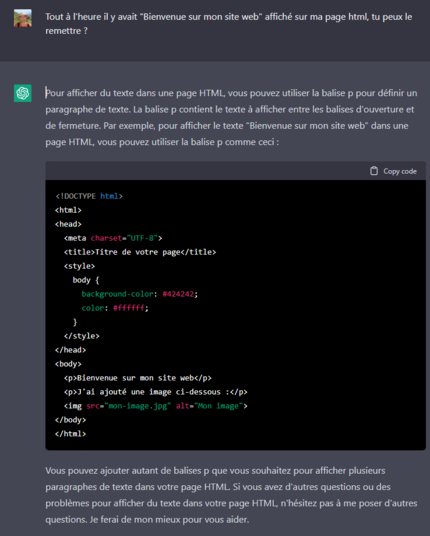Image resolution: width=430 pixels, height=536 pixels.
Task: Click the assistant's intro paragraph starting Pour afficher
Action: (x=231, y=117)
